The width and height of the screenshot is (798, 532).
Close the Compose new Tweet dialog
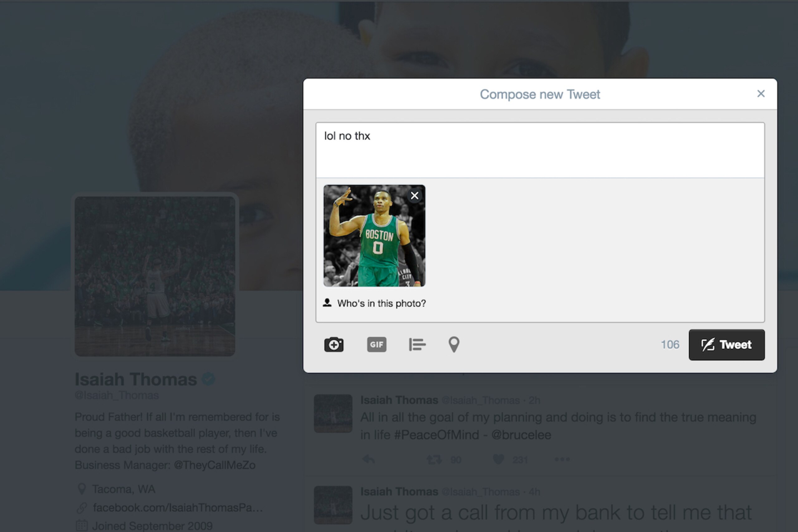point(761,93)
